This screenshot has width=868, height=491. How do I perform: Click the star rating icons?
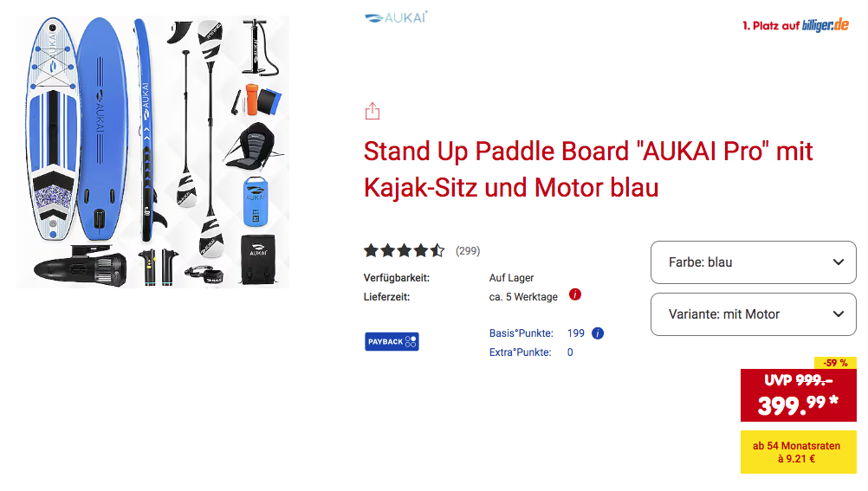(x=404, y=251)
